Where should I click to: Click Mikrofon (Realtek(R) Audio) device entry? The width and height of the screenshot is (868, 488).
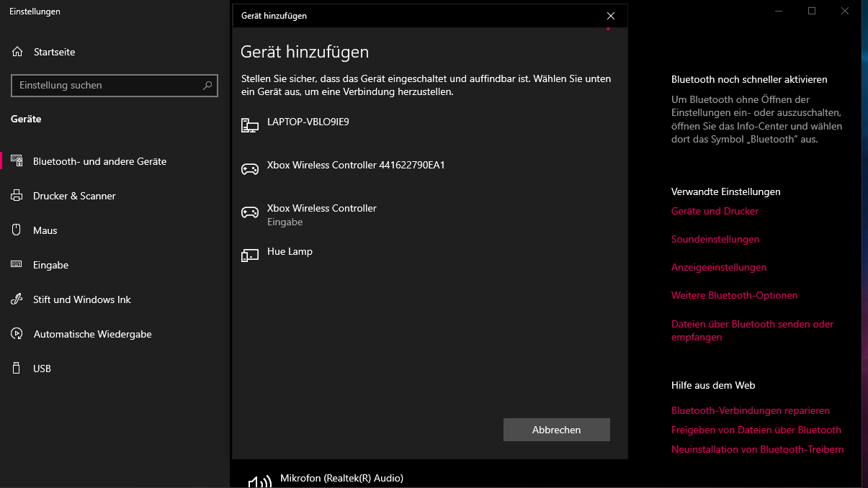click(341, 478)
